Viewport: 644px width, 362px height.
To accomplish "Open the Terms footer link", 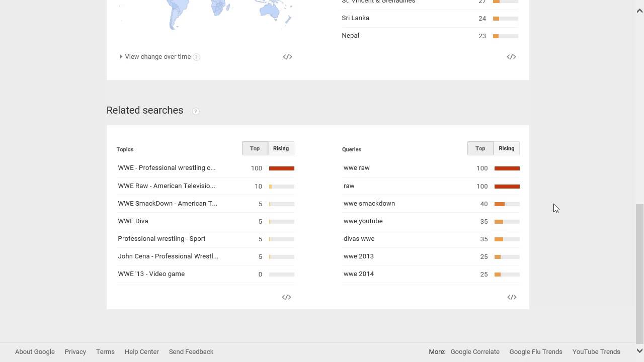I will (105, 352).
